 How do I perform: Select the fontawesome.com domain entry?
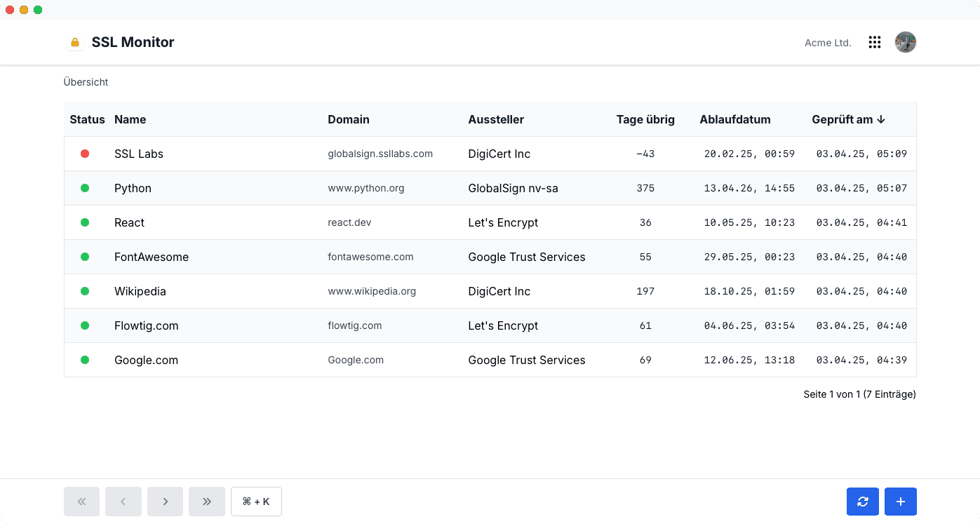370,257
